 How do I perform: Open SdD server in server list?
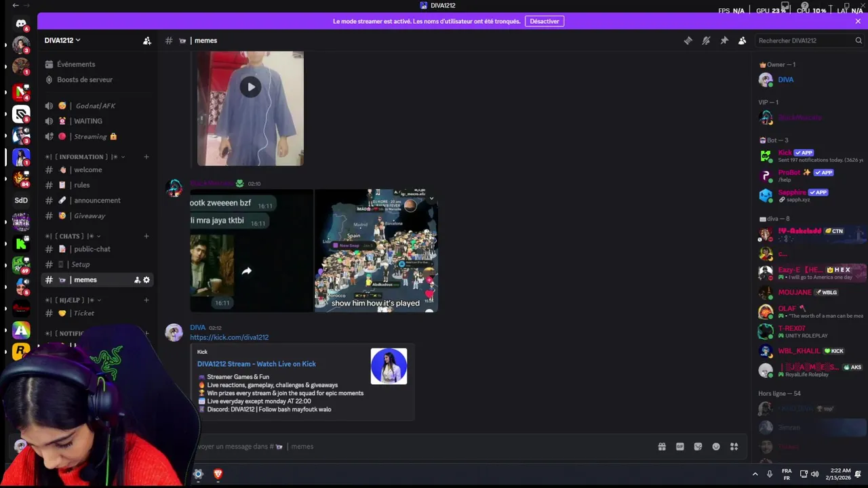click(x=21, y=200)
